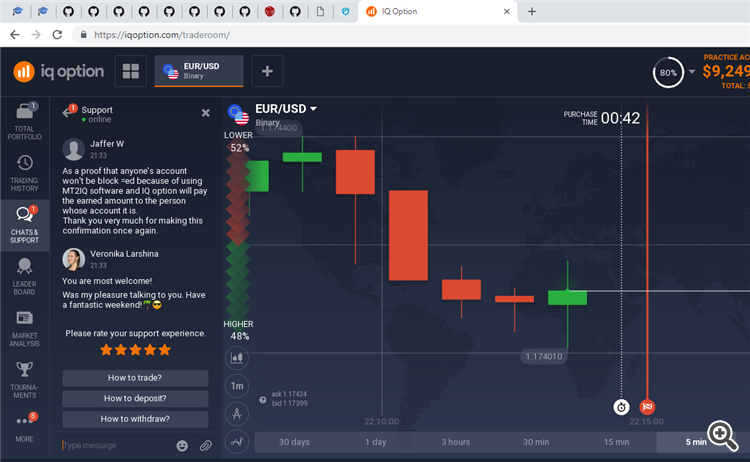Rate support with the first star

point(106,350)
